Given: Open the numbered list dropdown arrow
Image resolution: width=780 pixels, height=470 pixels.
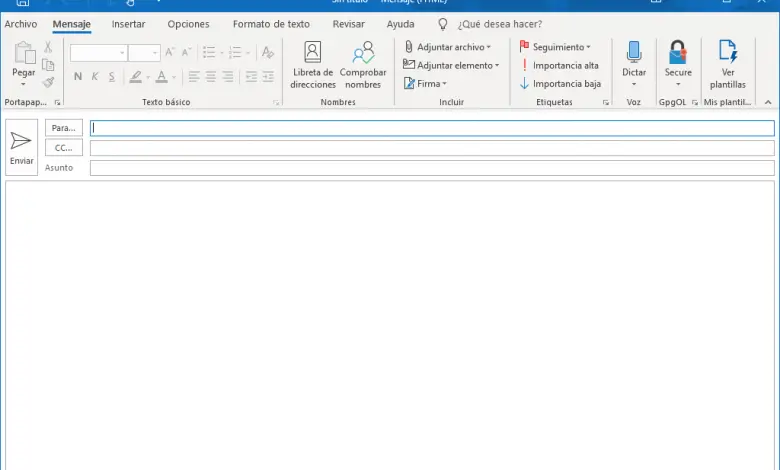Looking at the screenshot, I should (x=248, y=53).
